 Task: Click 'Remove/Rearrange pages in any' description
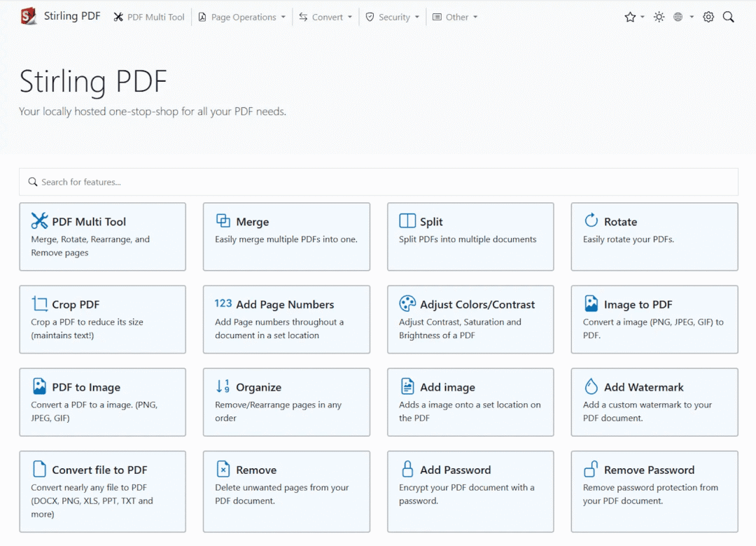click(x=278, y=405)
